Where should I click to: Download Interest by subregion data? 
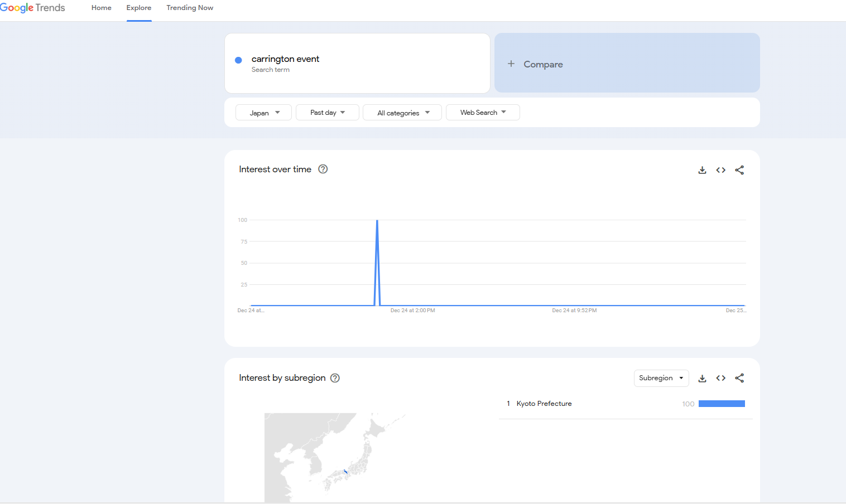[x=702, y=378]
